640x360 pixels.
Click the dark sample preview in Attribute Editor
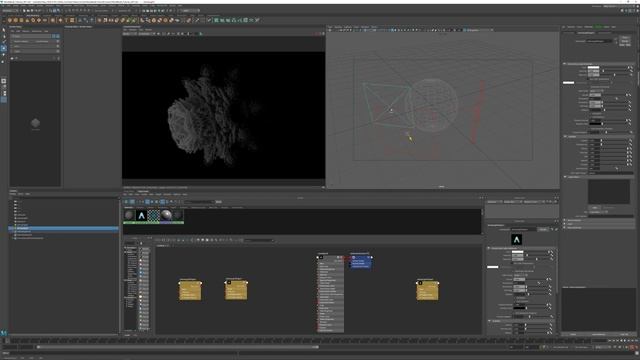(609, 192)
